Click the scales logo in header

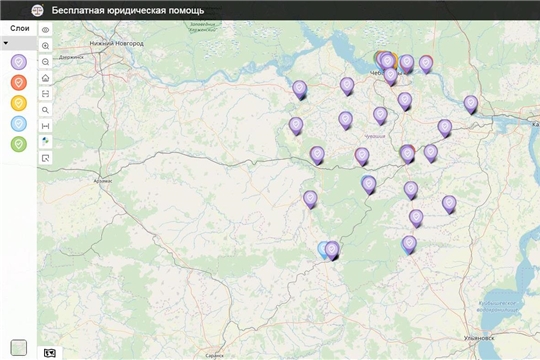[x=37, y=10]
